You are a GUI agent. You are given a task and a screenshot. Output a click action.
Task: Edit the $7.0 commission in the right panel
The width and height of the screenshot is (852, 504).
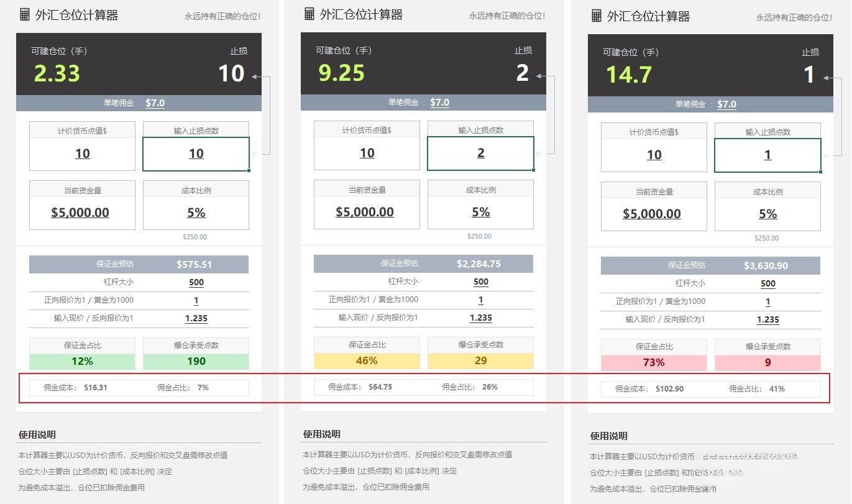pos(726,104)
